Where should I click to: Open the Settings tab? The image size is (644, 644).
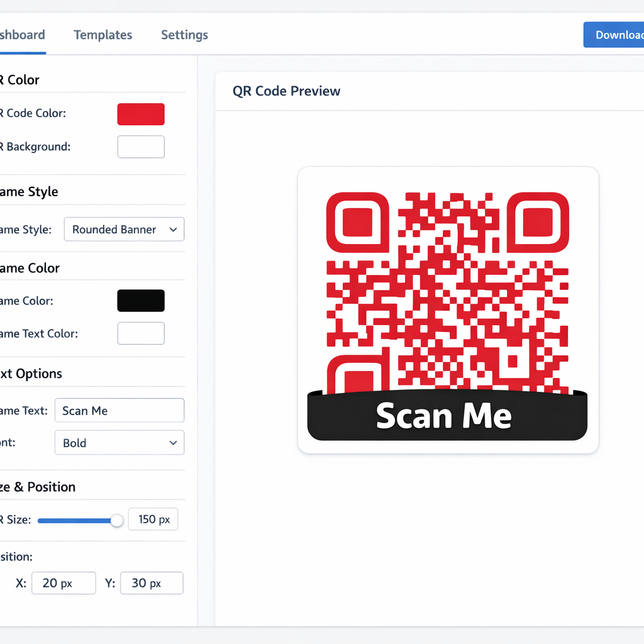[184, 35]
